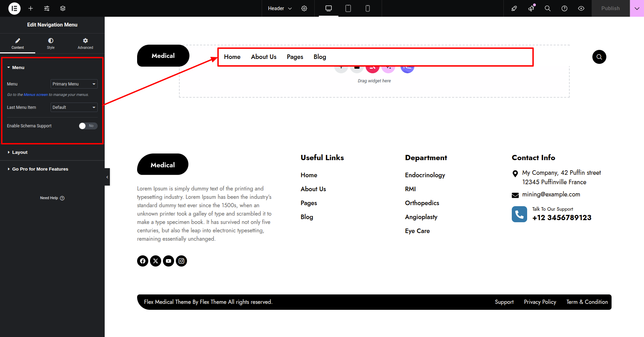Click About Us in header navigation
Screen dimensions: 644x337
[x=264, y=57]
